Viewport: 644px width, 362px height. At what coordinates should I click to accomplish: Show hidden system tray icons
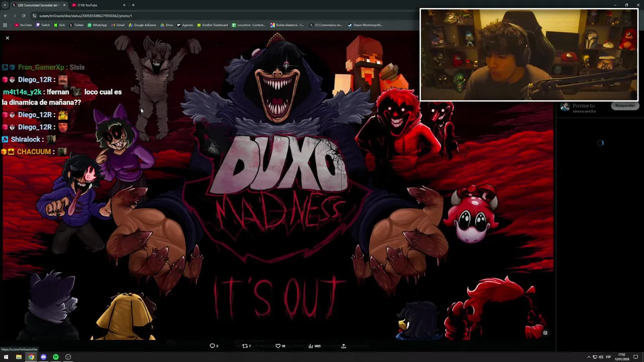coord(589,357)
